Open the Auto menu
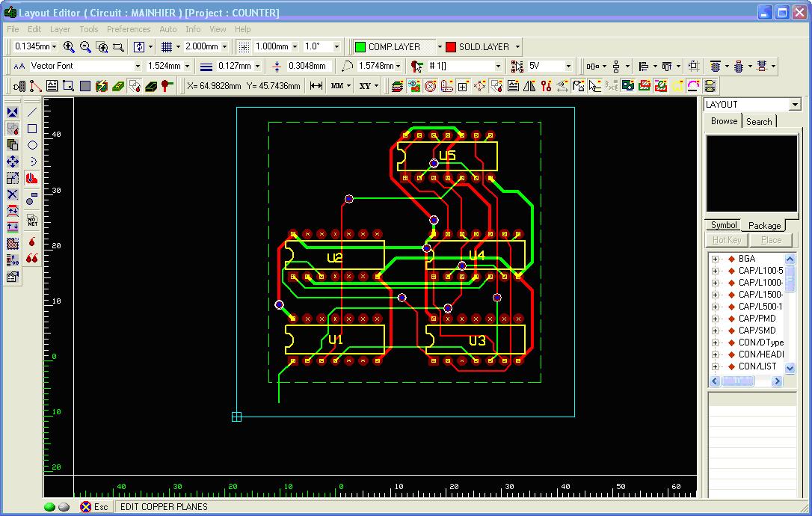The width and height of the screenshot is (812, 516). click(167, 29)
